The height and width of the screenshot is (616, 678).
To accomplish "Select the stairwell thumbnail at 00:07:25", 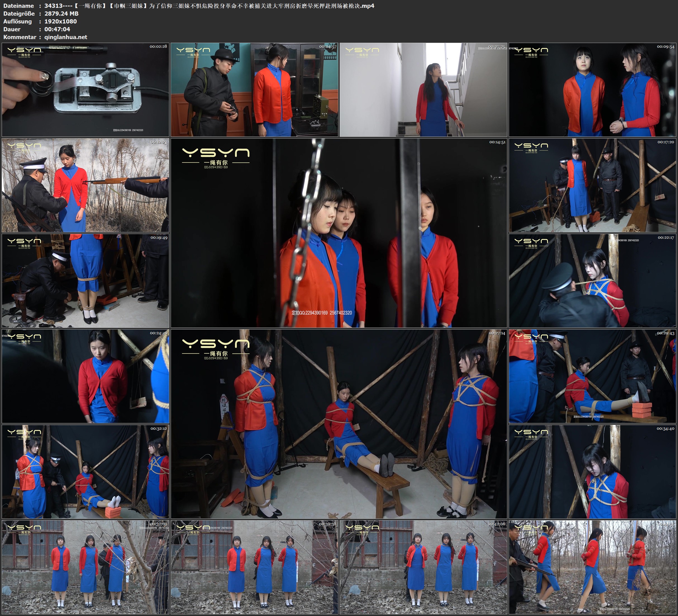I will coord(423,89).
